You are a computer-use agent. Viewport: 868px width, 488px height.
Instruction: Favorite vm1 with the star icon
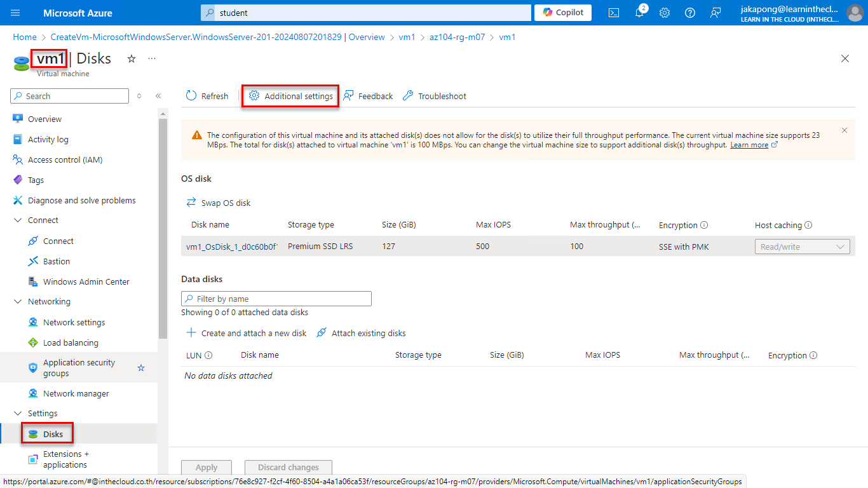pos(132,58)
